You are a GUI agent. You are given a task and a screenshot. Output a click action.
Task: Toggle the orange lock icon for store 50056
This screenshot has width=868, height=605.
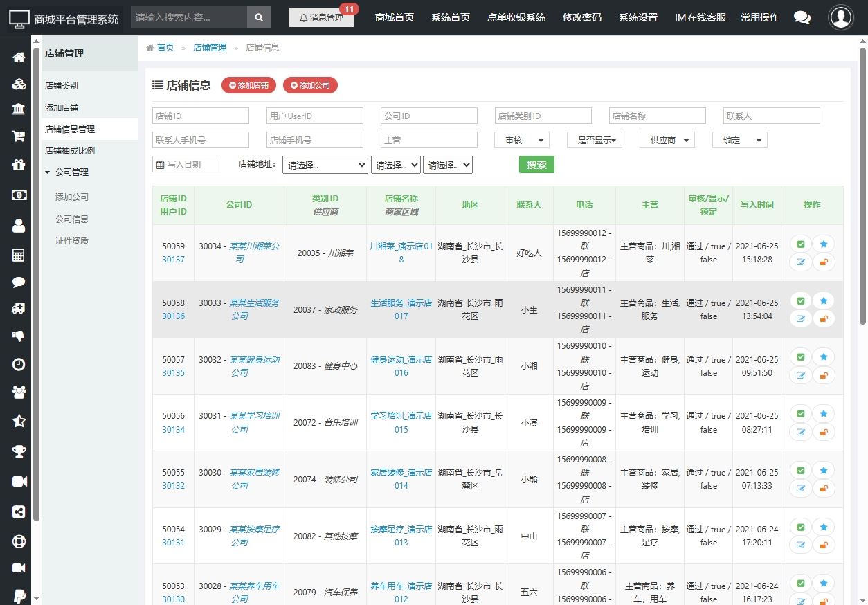[x=824, y=432]
